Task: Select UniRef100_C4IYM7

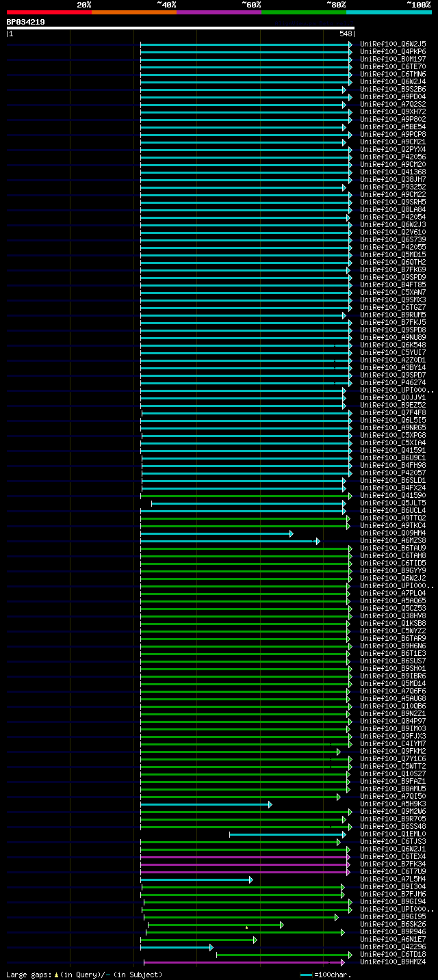Action: tap(393, 743)
